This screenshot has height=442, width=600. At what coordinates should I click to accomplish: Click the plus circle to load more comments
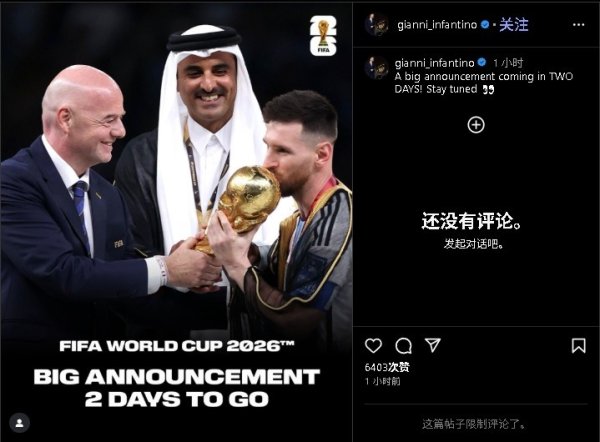pos(476,125)
